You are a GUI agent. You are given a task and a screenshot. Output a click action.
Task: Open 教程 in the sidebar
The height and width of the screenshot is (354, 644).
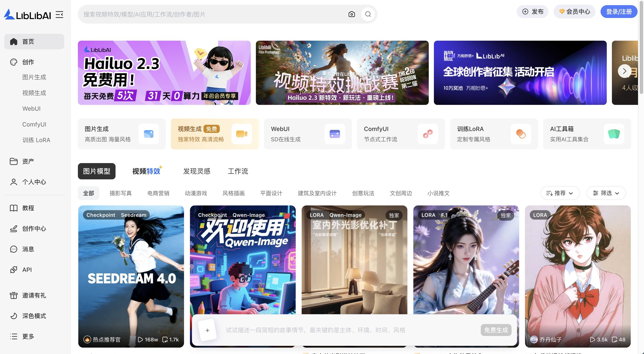(28, 208)
